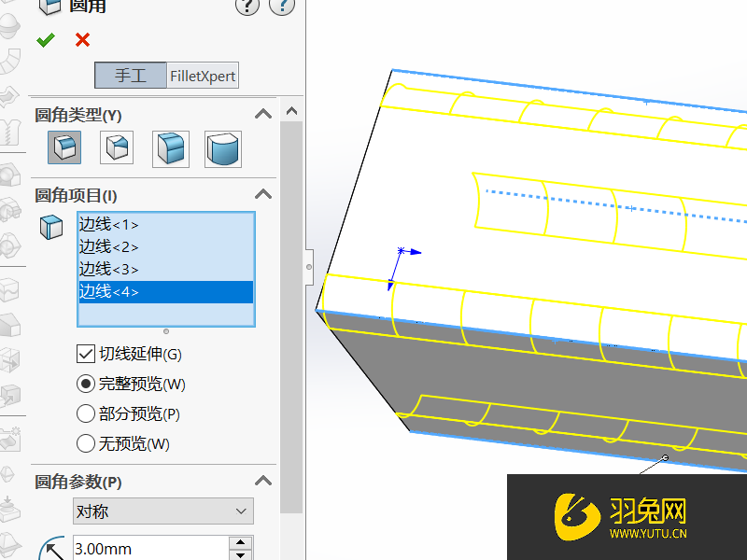This screenshot has width=747, height=560.
Task: Collapse the 圆角类型(Y) section
Action: pyautogui.click(x=263, y=114)
